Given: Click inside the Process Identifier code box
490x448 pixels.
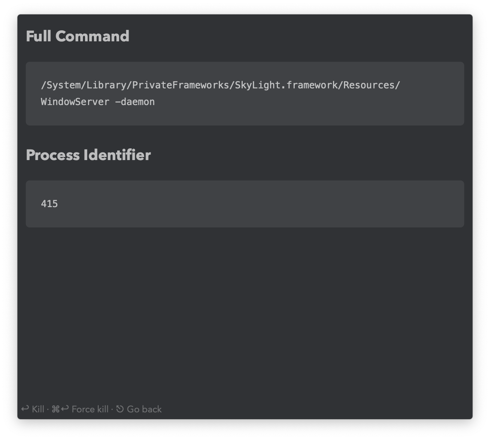Looking at the screenshot, I should coord(245,204).
